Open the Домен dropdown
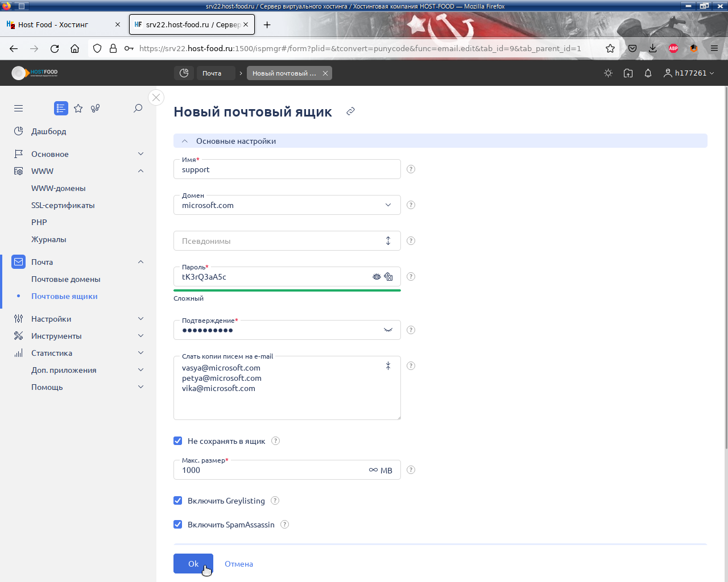Image resolution: width=728 pixels, height=582 pixels. (287, 205)
